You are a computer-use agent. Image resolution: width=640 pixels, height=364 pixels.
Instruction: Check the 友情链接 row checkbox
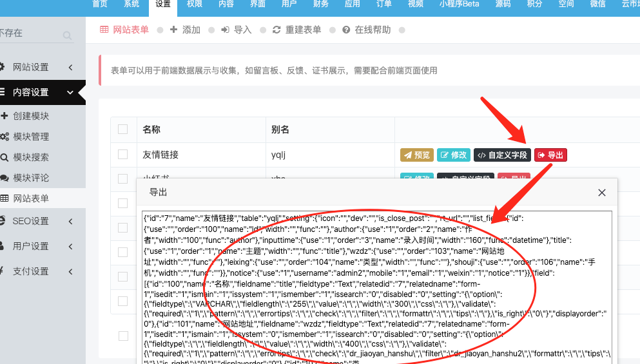click(x=123, y=154)
